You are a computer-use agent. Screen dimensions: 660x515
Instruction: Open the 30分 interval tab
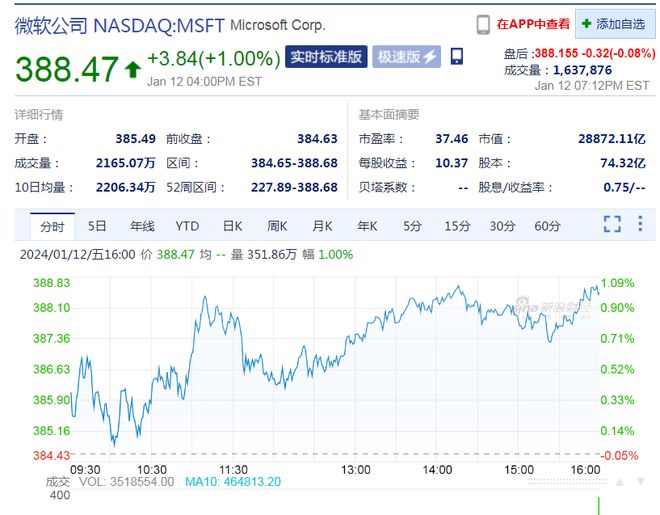click(x=502, y=226)
